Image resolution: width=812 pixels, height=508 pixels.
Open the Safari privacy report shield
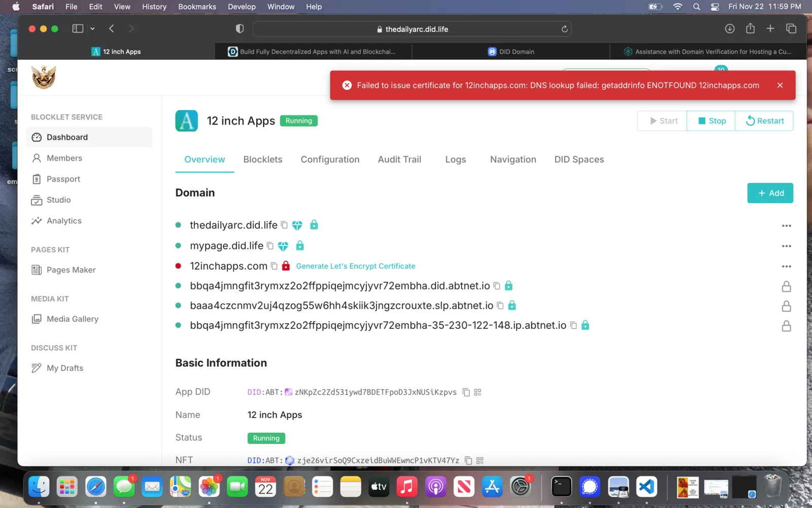(240, 29)
